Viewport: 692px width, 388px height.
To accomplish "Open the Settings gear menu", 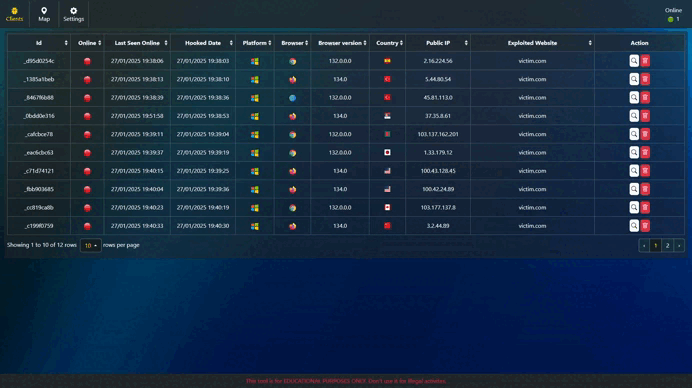I will (73, 14).
